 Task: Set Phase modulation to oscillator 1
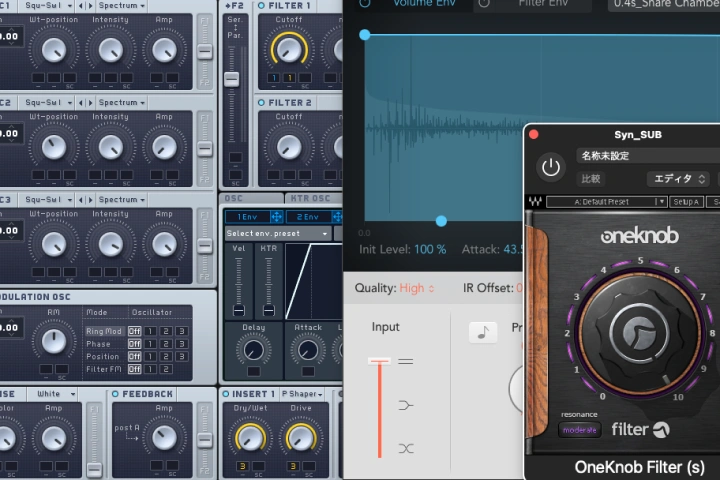[x=150, y=344]
